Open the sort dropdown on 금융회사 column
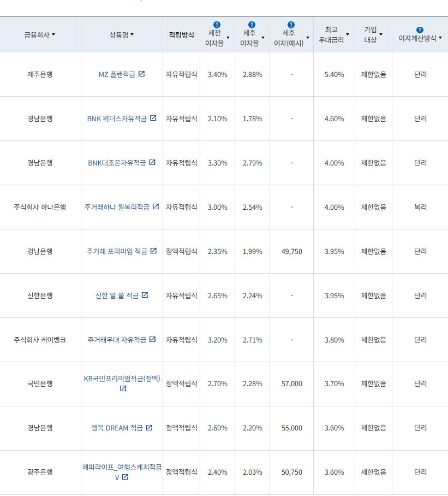 (x=53, y=34)
